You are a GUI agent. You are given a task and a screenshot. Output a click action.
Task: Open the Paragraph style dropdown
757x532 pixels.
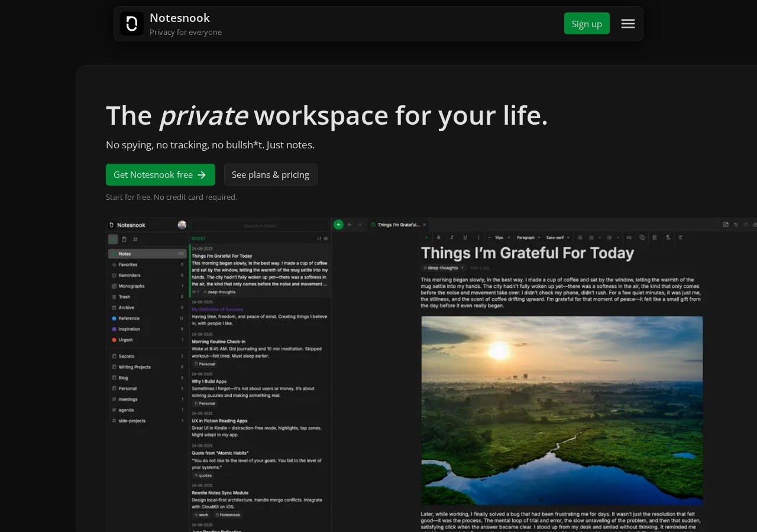pyautogui.click(x=528, y=238)
